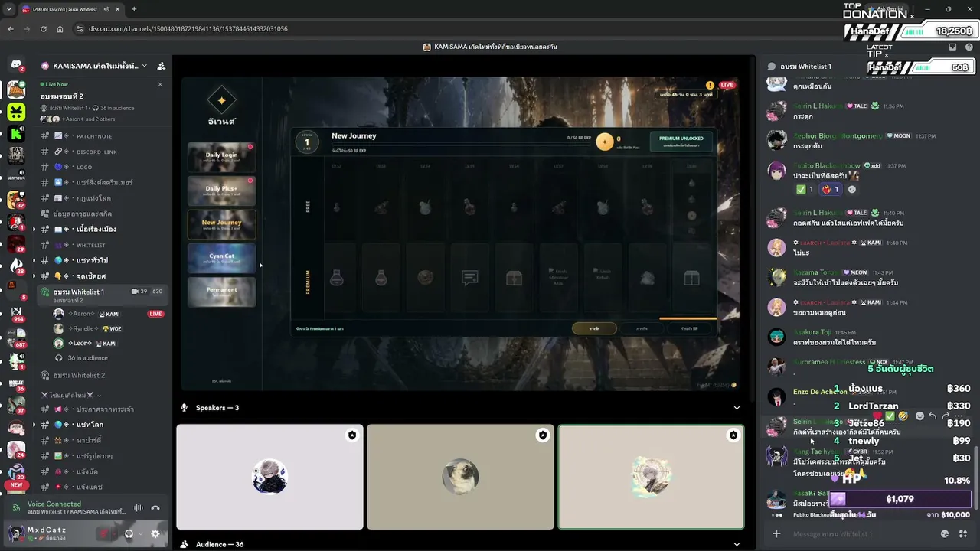Select the Cyan Cat event tab
This screenshot has width=980, height=551.
pos(221,258)
